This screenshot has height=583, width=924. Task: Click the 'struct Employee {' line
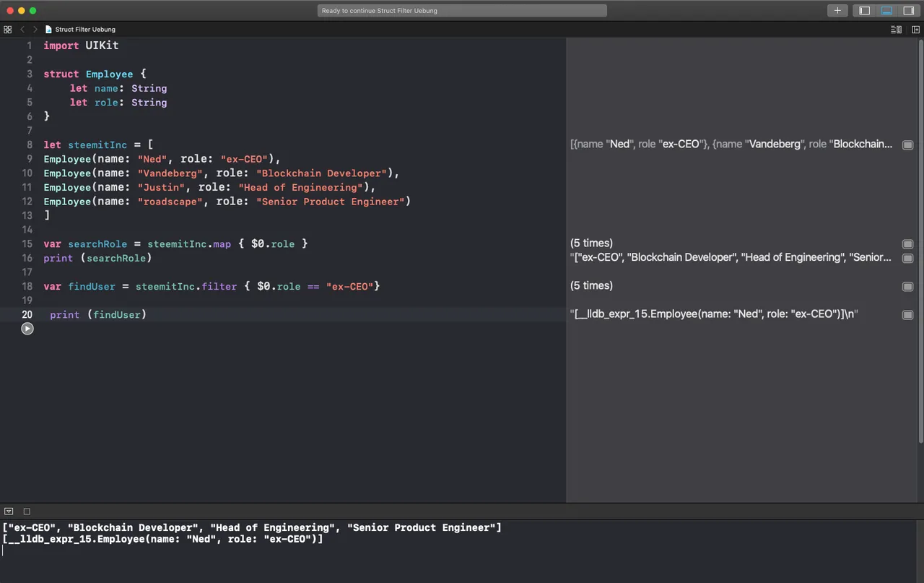click(95, 74)
